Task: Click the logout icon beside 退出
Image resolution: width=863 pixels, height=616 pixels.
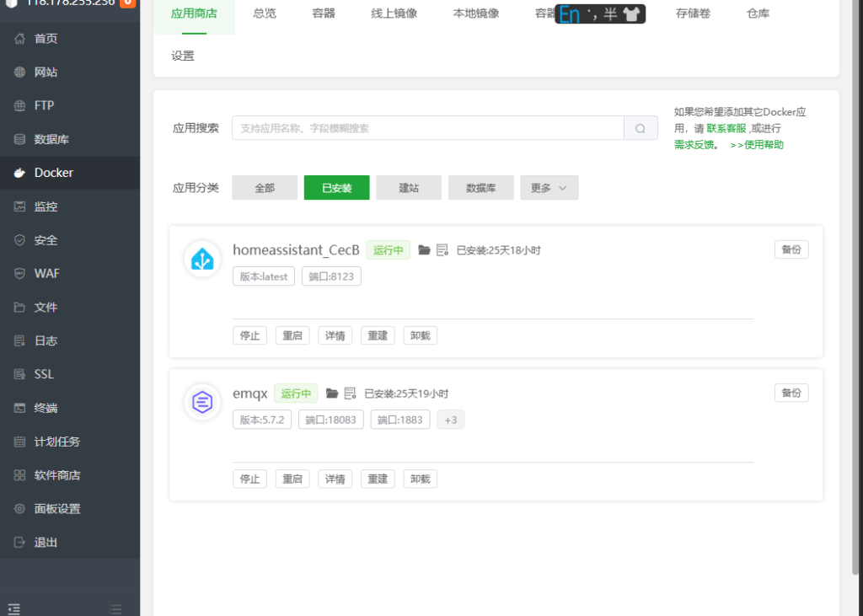Action: (x=20, y=542)
